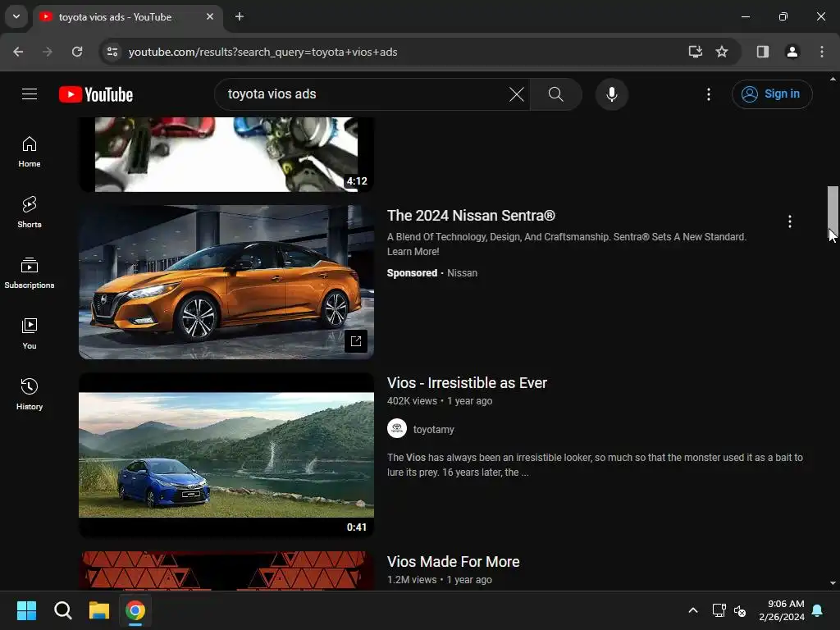Open the clock showing 9:06 AM
Image resolution: width=840 pixels, height=630 pixels.
pyautogui.click(x=782, y=610)
